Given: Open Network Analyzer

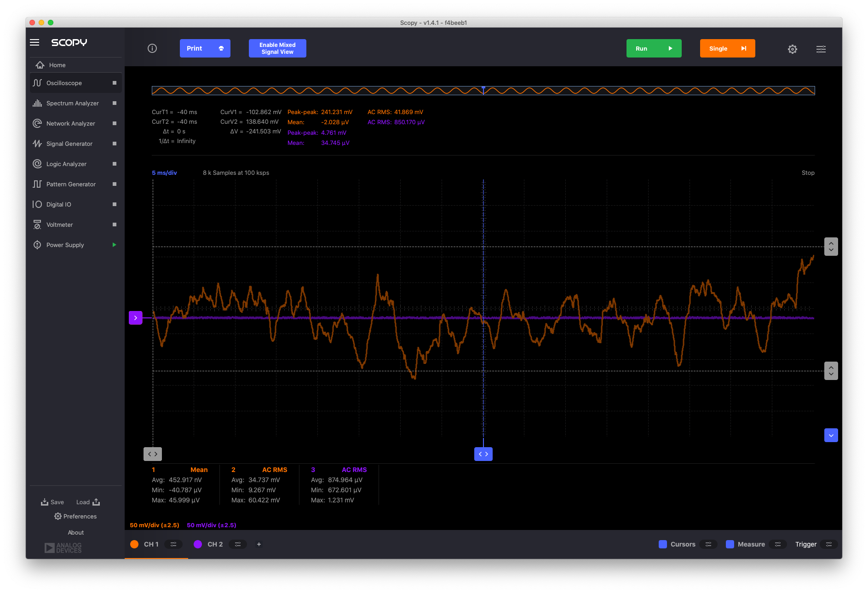Looking at the screenshot, I should [x=76, y=123].
